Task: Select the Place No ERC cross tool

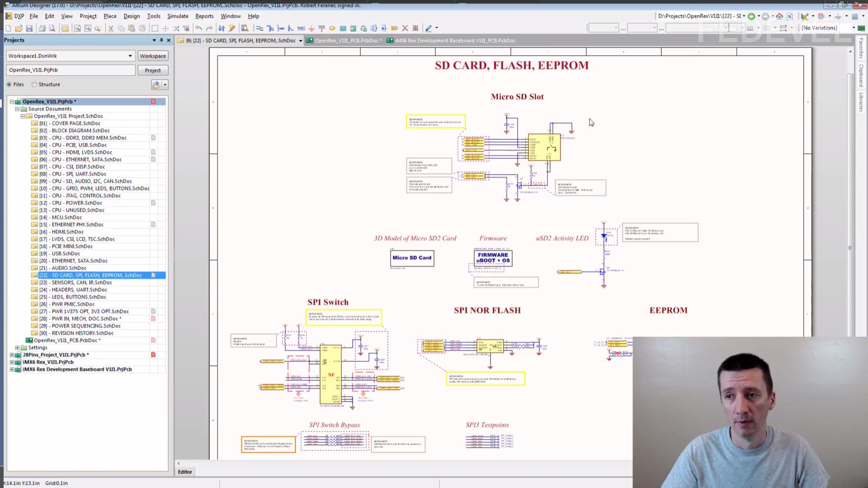Action: pyautogui.click(x=405, y=28)
